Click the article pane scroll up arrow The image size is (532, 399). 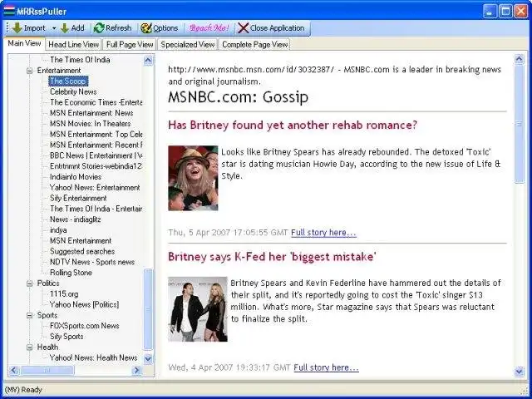pos(520,59)
